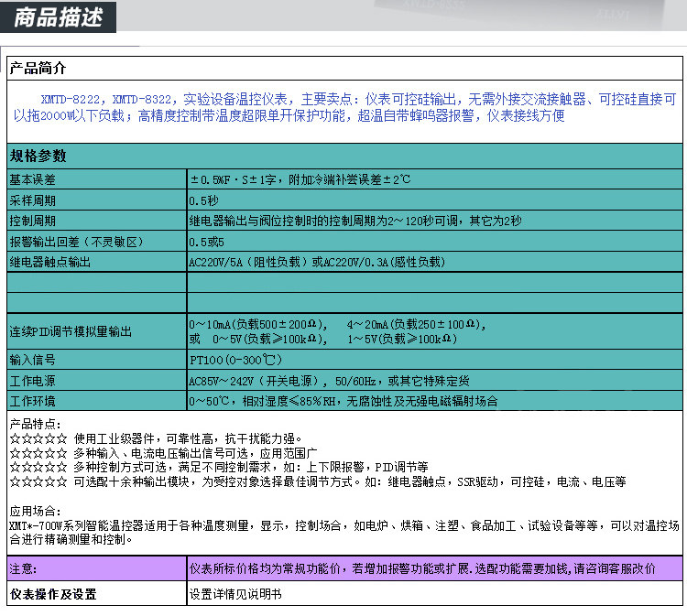
Task: Click the 输入信号 label cell
Action: click(97, 360)
